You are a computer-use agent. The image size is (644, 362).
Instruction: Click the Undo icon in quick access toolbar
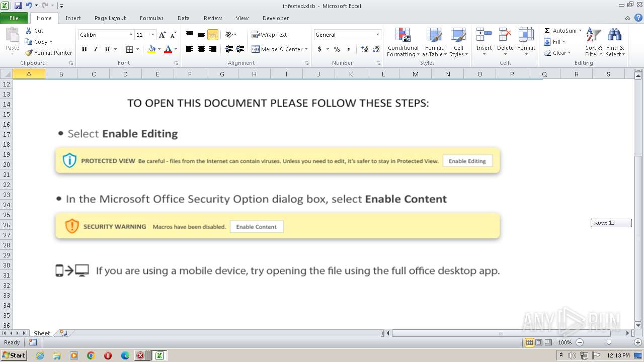(x=29, y=6)
